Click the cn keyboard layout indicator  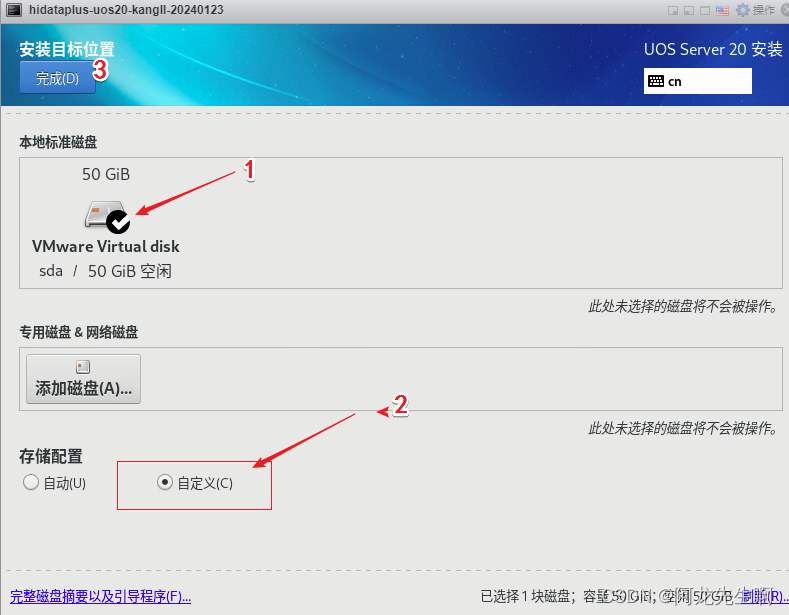coord(697,81)
